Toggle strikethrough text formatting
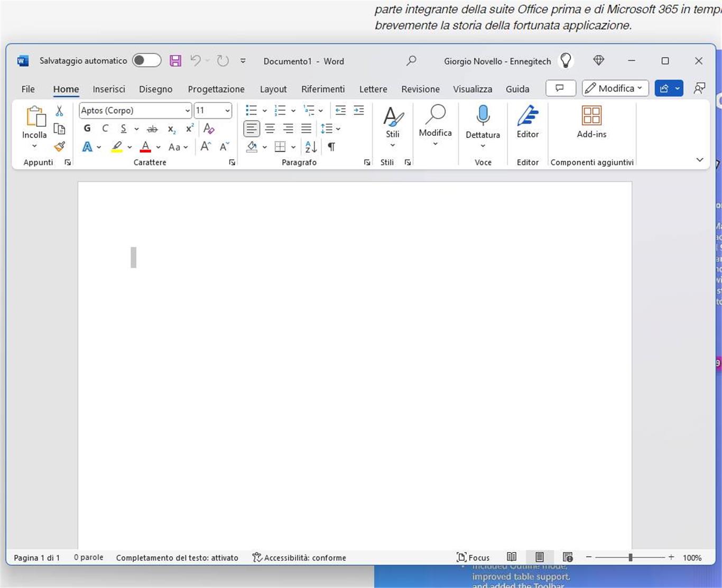 pyautogui.click(x=152, y=128)
